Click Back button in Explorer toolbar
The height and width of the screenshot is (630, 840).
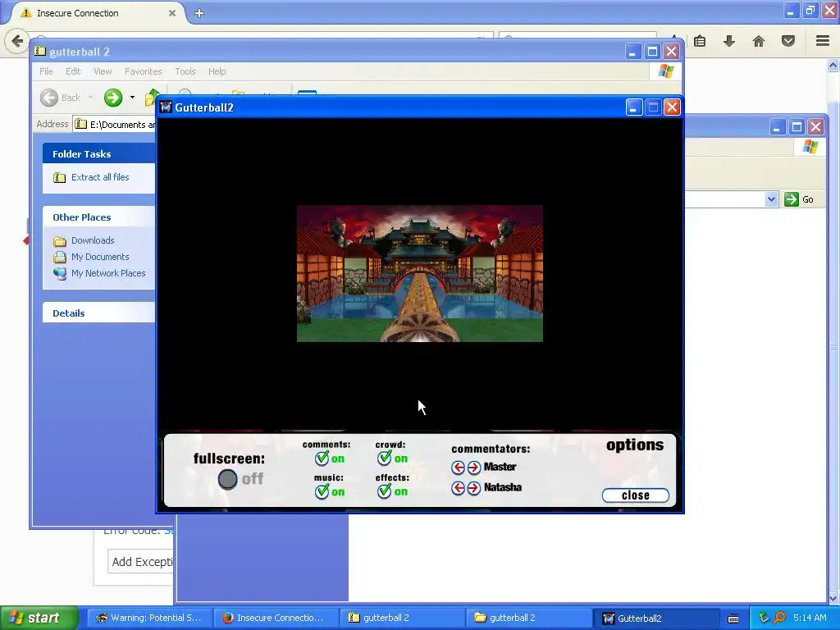coord(61,98)
